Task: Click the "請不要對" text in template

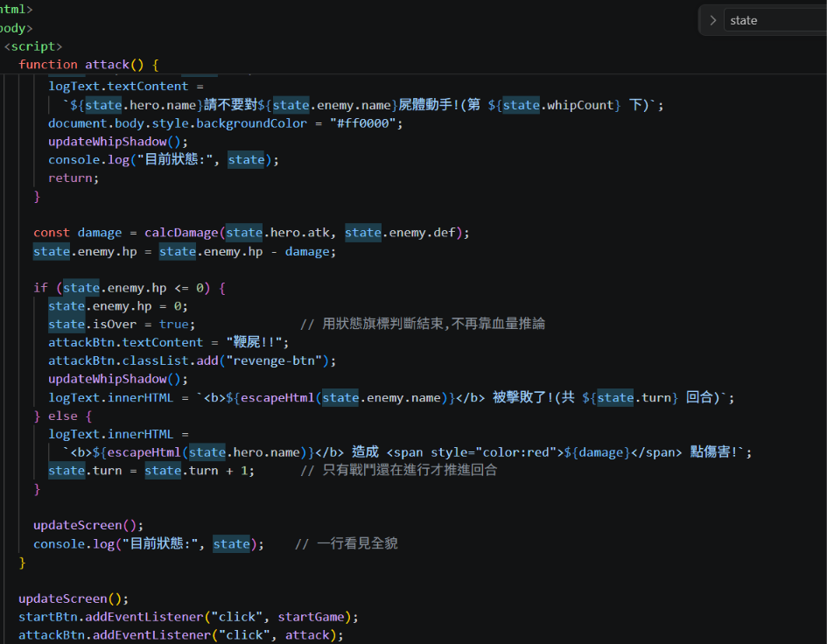Action: [230, 105]
